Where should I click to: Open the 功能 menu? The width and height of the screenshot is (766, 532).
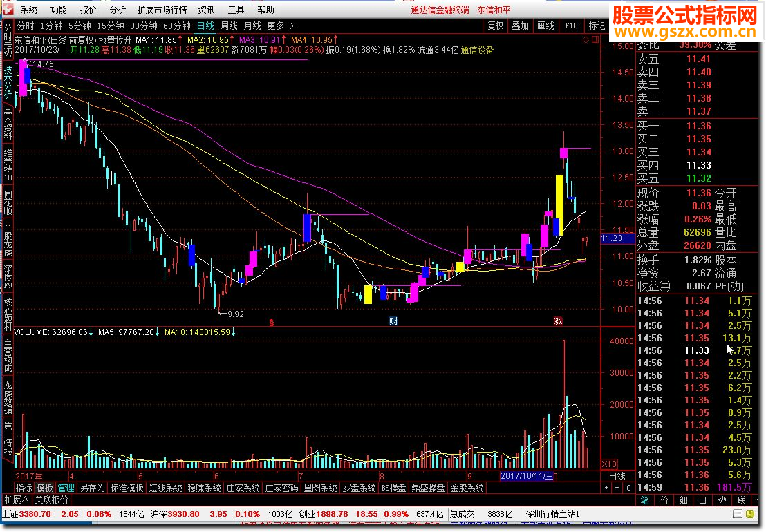(x=59, y=10)
